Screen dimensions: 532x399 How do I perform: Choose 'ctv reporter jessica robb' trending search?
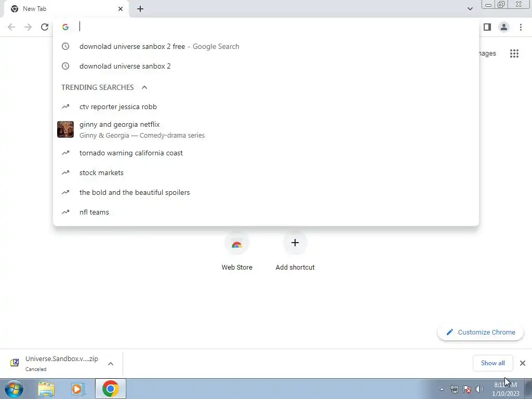[266, 107]
